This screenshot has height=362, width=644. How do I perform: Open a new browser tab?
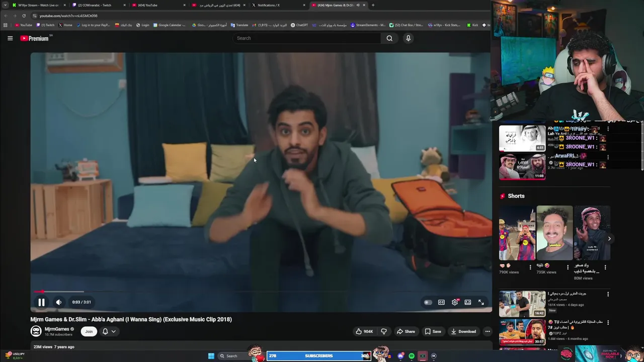(373, 5)
